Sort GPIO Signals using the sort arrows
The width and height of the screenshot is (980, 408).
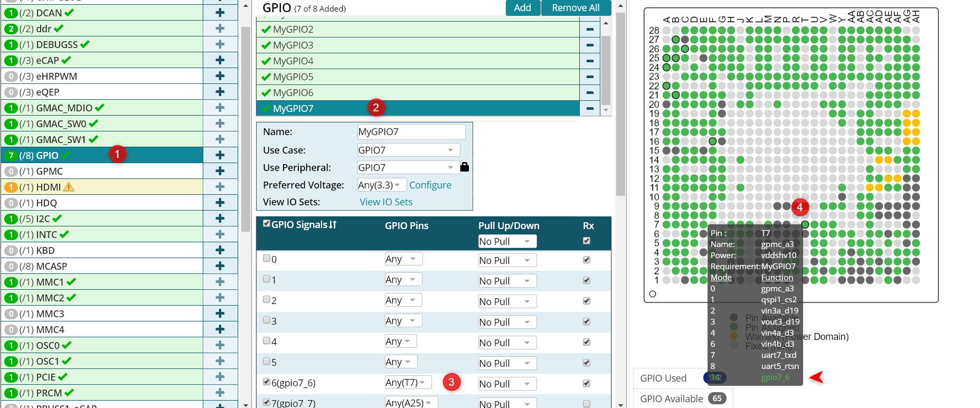click(x=333, y=225)
